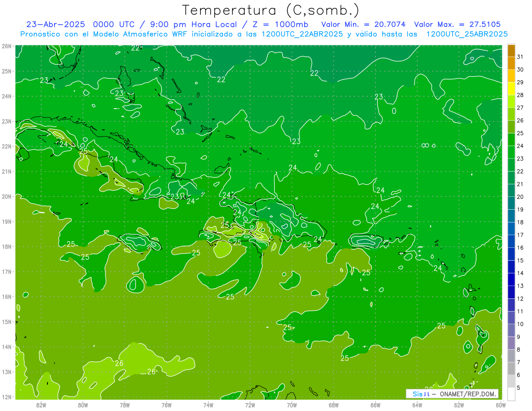Viewport: 532px width, 411px height.
Task: Click the 29 label on the color scale
Action: [520, 82]
